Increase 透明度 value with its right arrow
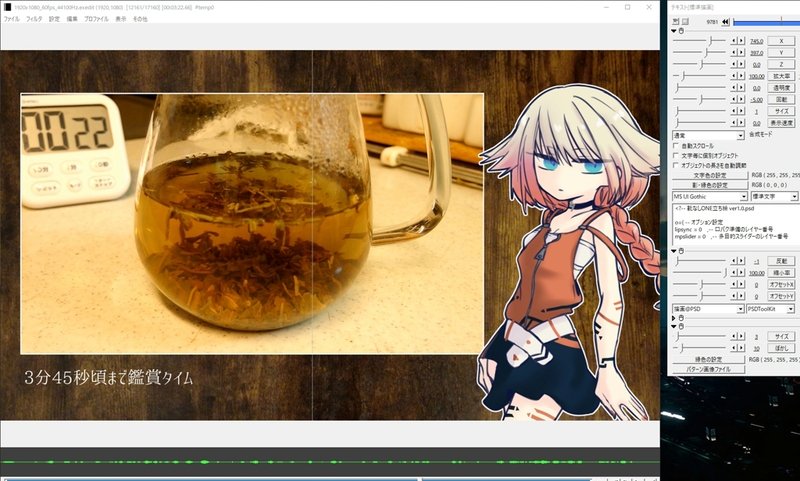 (741, 88)
